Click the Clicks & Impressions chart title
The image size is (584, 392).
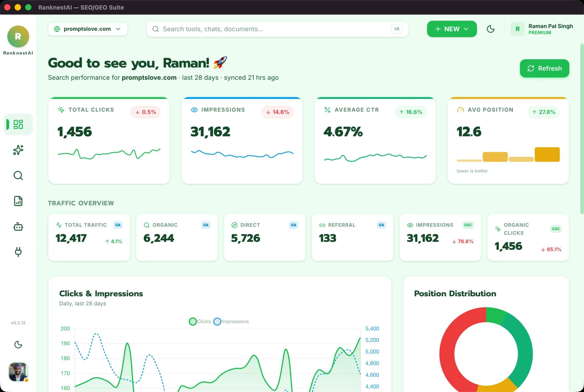point(101,294)
